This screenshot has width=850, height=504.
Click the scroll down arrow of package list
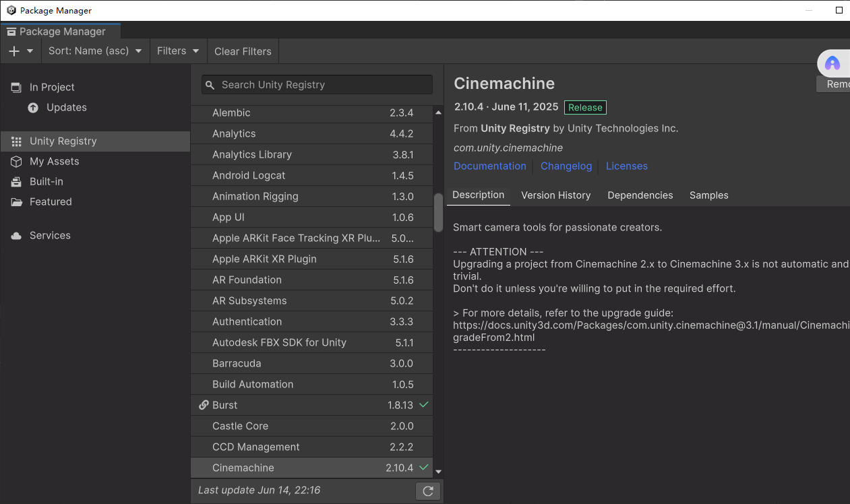click(x=438, y=472)
